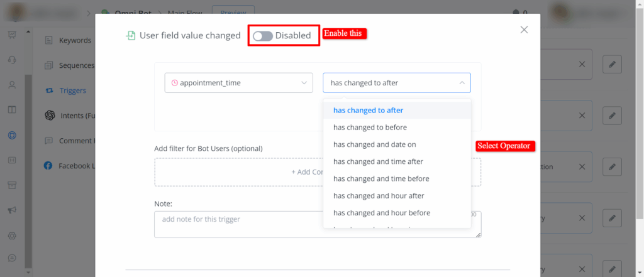This screenshot has width=644, height=277.
Task: Click the Facebook icon in the side menu
Action: coord(48,166)
